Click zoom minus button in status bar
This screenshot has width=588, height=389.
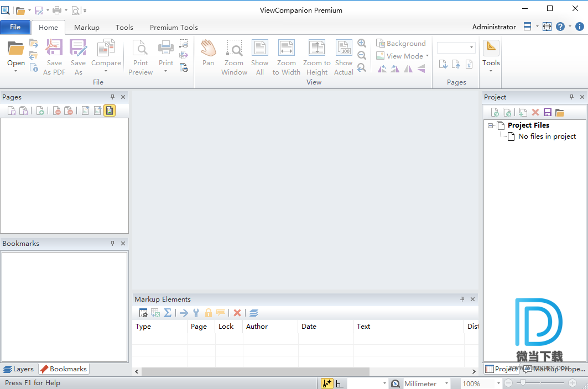tap(508, 383)
